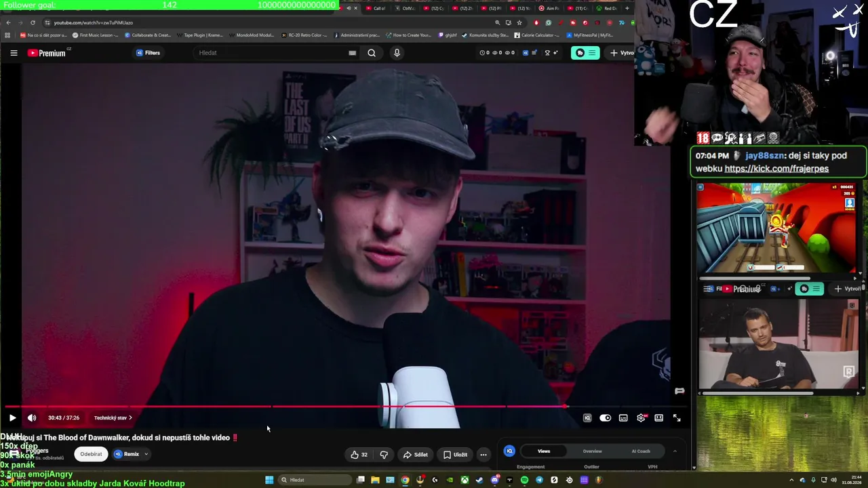Start voice search with the microphone
Viewport: 868px width, 488px height.
click(397, 53)
